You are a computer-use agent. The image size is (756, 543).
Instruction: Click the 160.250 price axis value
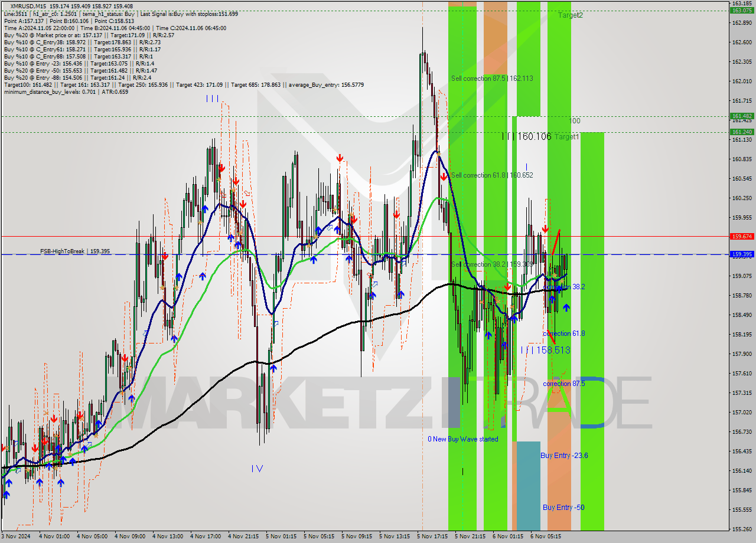[x=742, y=198]
